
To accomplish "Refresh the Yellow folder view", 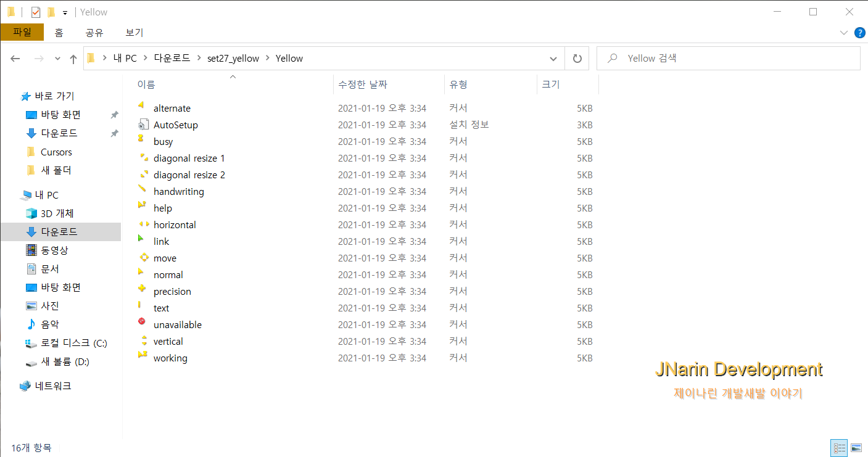I will point(577,59).
